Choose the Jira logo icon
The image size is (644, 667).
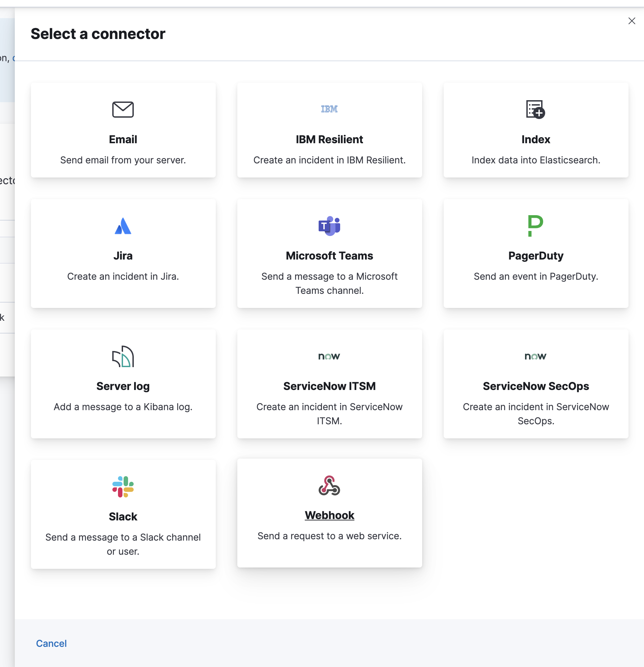[x=123, y=226]
